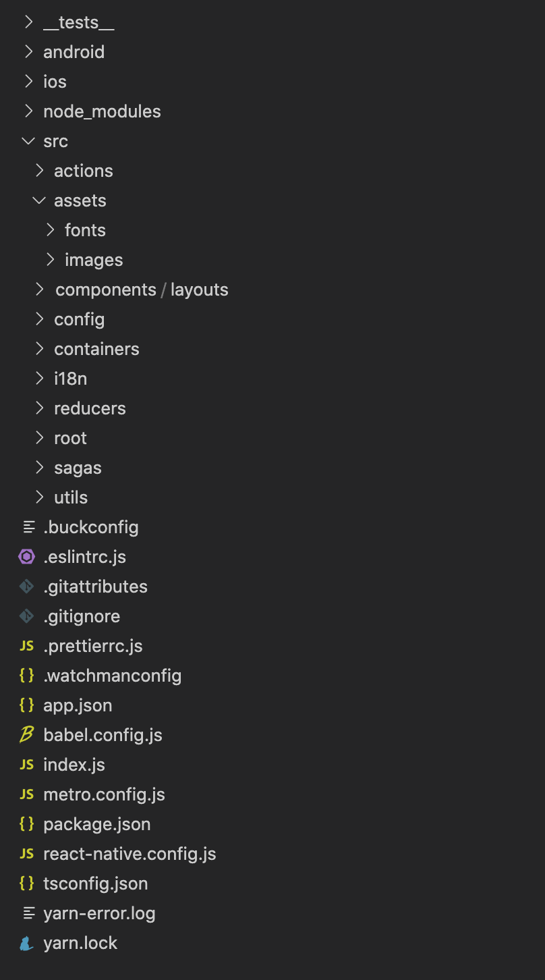545x980 pixels.
Task: Collapse the src folder chevron
Action: point(28,141)
